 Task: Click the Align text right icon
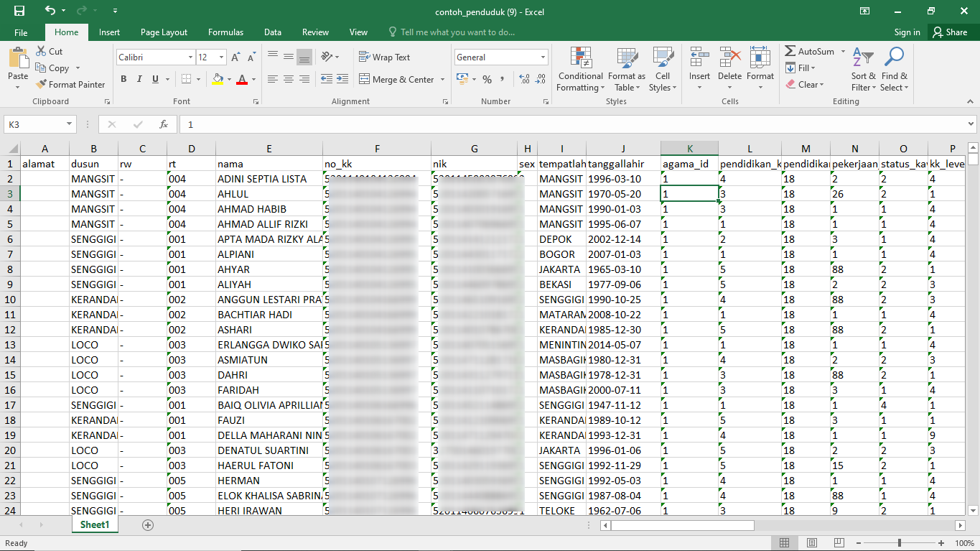tap(304, 80)
